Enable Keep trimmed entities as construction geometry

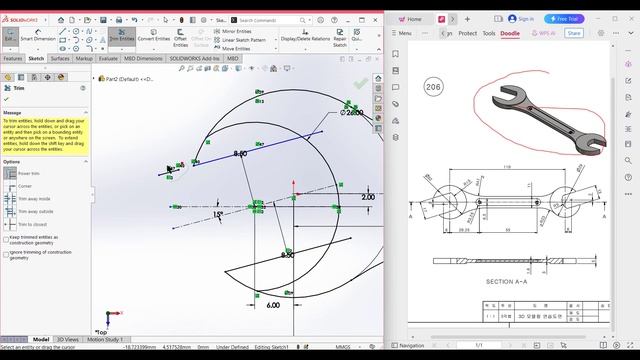6,240
